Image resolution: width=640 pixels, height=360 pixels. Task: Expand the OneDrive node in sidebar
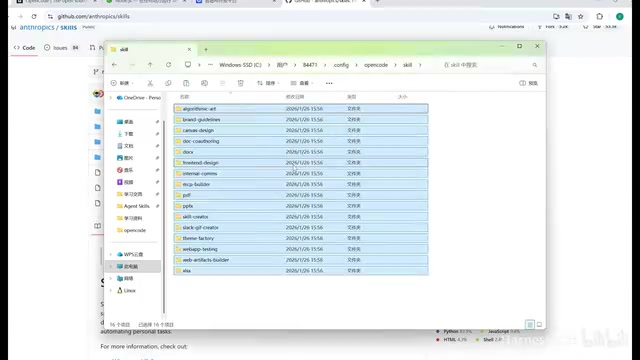(111, 98)
